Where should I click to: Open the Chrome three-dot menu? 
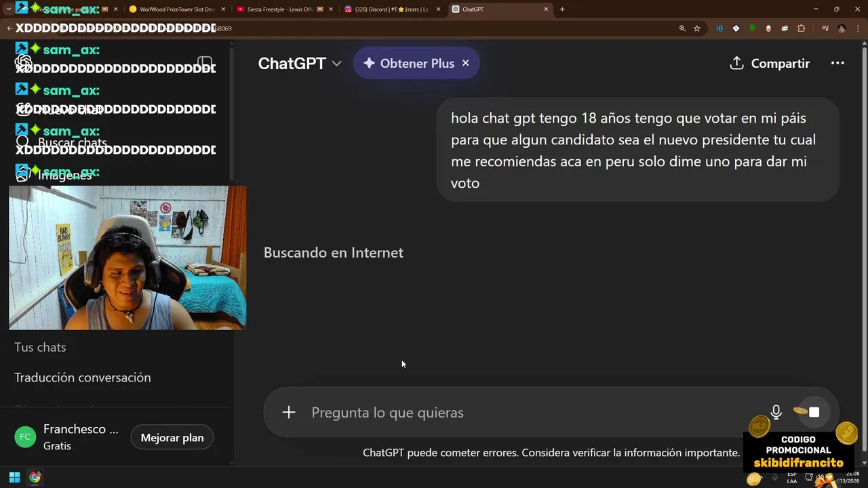(x=858, y=28)
